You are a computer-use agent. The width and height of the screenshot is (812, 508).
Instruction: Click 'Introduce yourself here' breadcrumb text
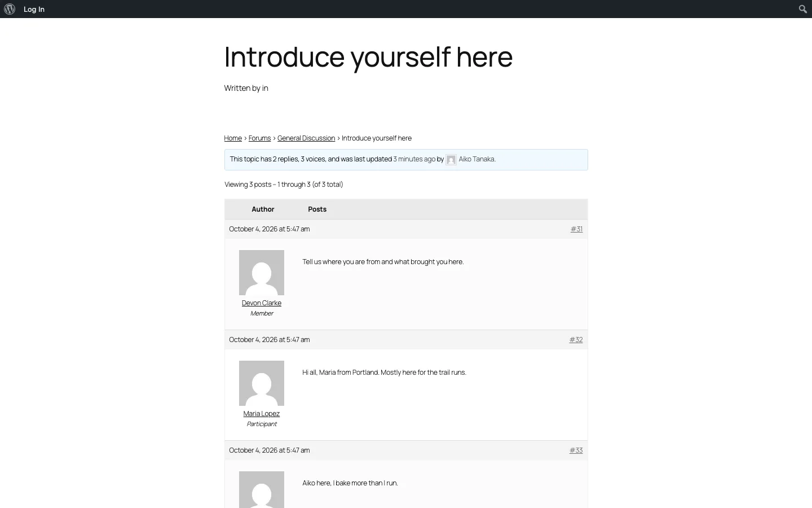click(x=377, y=138)
